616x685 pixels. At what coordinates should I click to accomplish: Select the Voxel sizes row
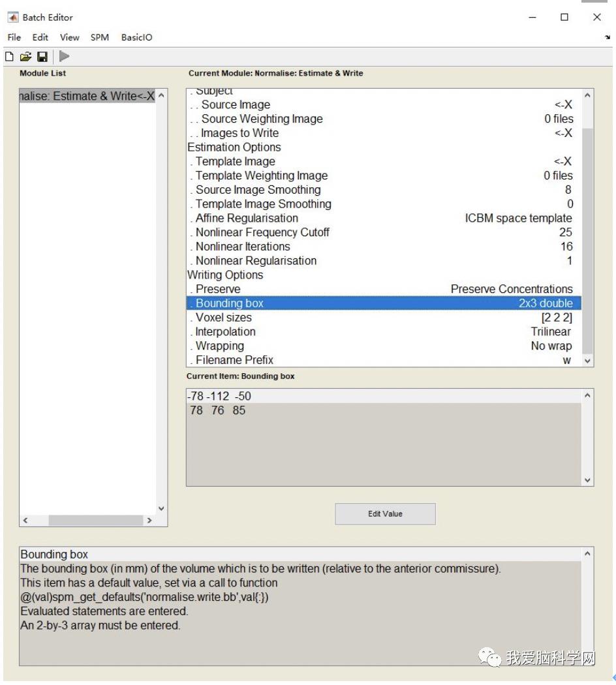click(384, 318)
